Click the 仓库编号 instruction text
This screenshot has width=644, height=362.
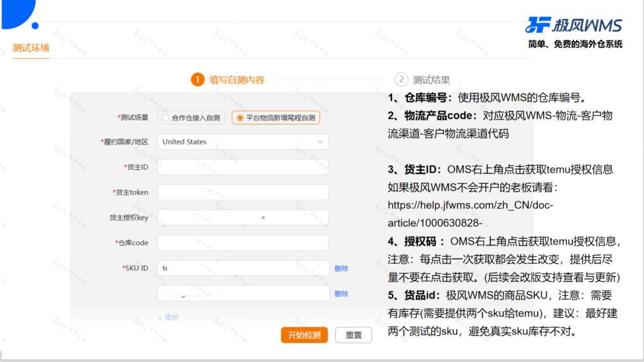[487, 98]
